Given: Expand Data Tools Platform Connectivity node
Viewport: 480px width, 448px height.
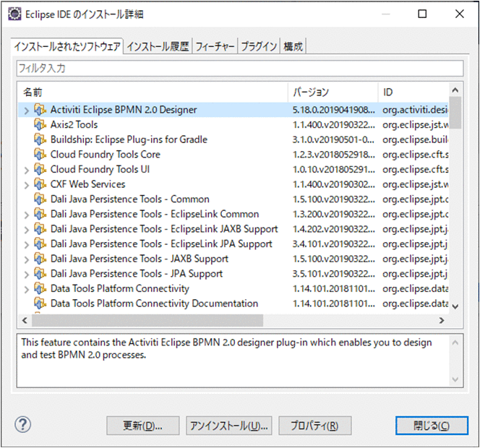Looking at the screenshot, I should pyautogui.click(x=27, y=289).
